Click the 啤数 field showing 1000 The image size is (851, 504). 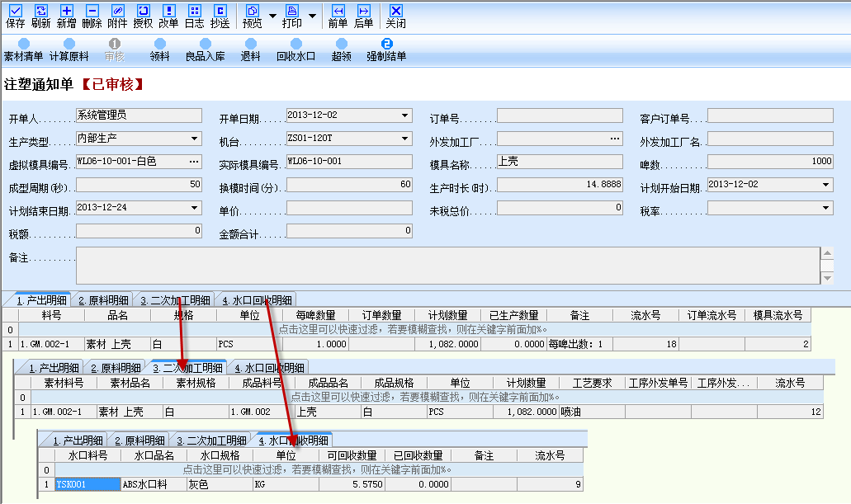(x=770, y=162)
